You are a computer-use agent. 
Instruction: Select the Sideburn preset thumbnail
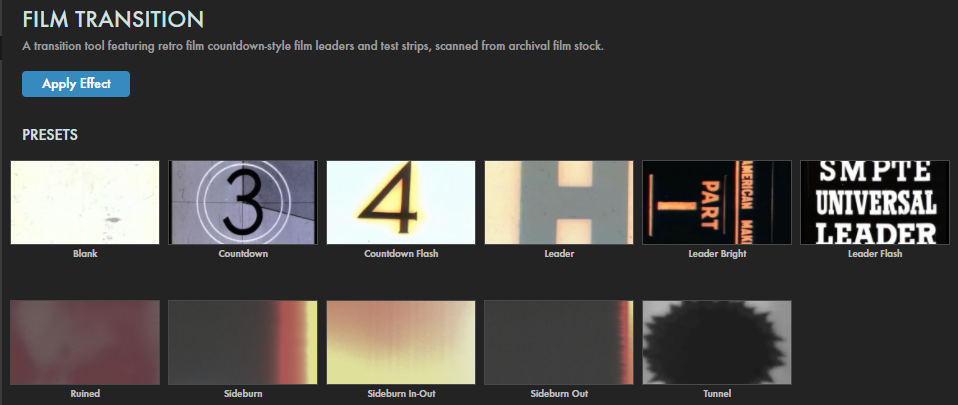(243, 342)
